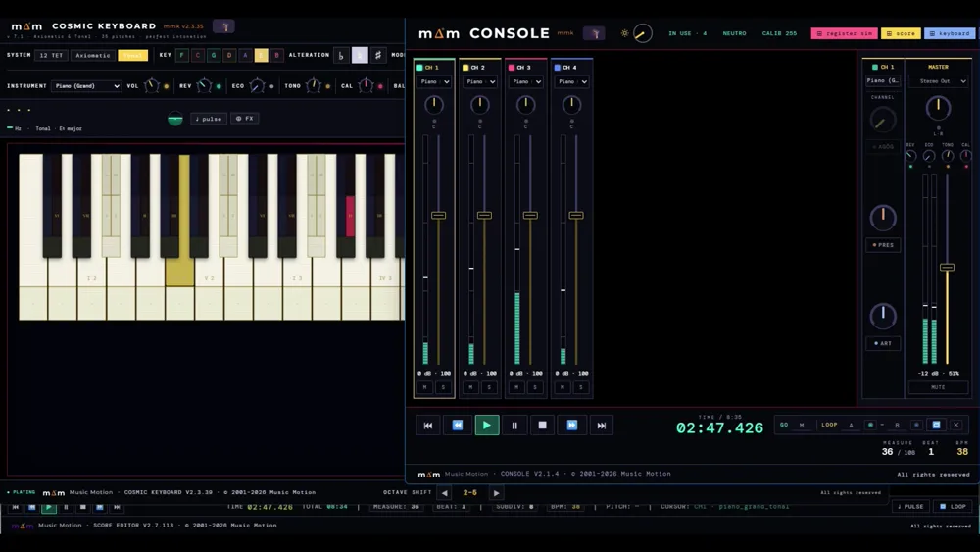Image resolution: width=980 pixels, height=552 pixels.
Task: Click the CH 1 pan knob
Action: [x=434, y=104]
